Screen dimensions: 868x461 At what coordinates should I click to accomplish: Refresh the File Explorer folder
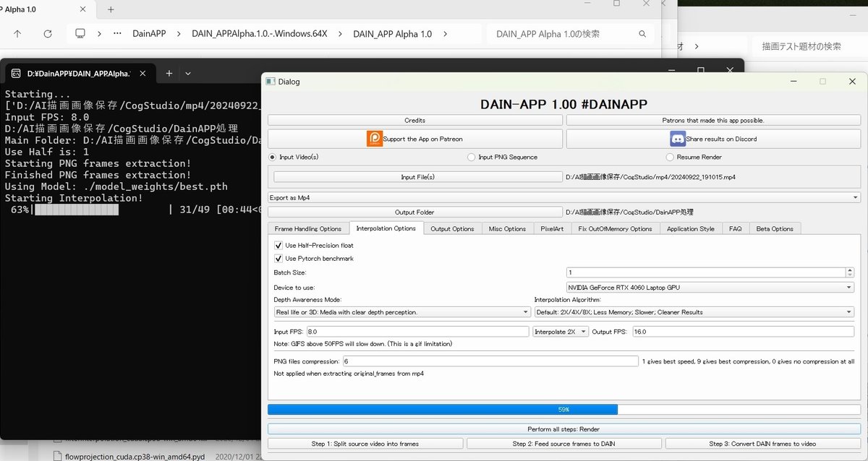coord(48,34)
